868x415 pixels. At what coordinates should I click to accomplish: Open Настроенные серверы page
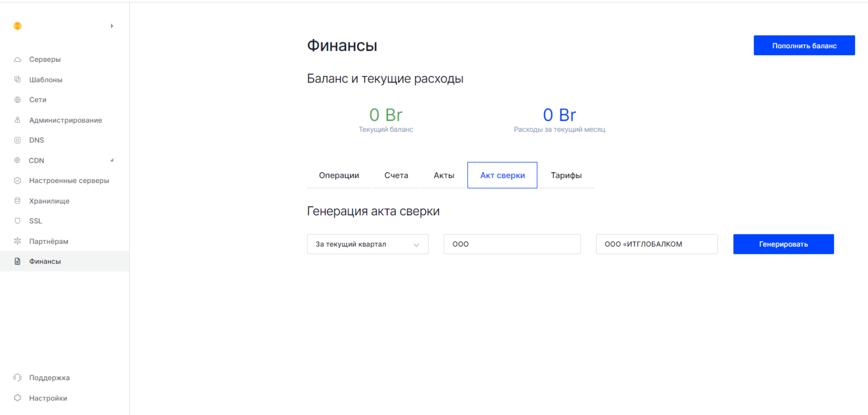69,180
